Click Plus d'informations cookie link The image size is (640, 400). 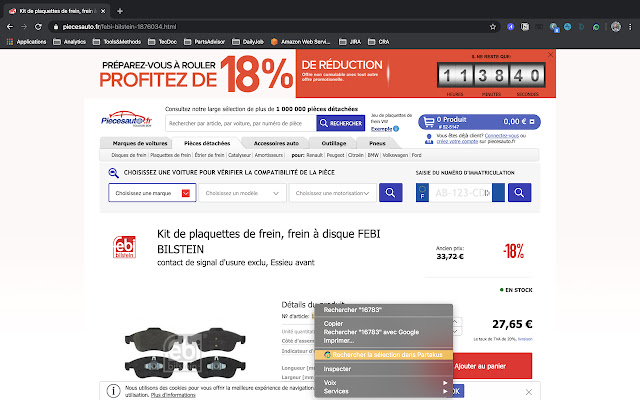(173, 395)
